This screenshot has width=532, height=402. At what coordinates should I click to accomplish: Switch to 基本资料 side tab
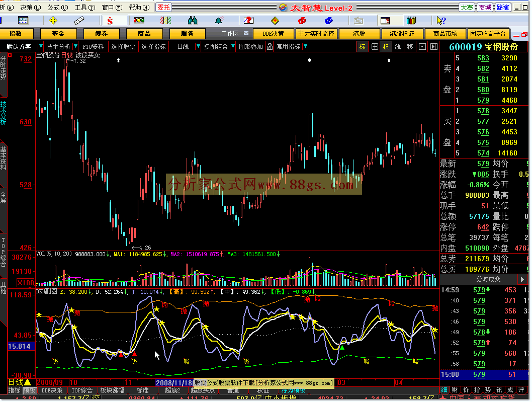(3, 158)
